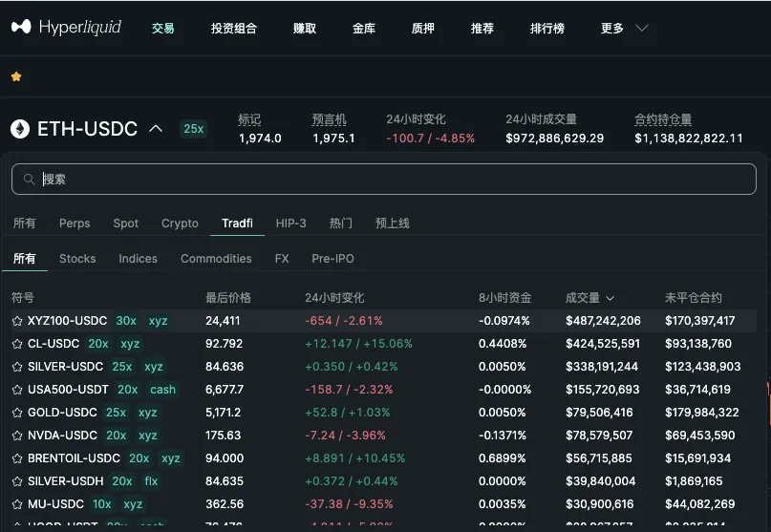This screenshot has height=532, width=771.
Task: Switch to the top-level 所有 market tab
Action: tap(24, 223)
